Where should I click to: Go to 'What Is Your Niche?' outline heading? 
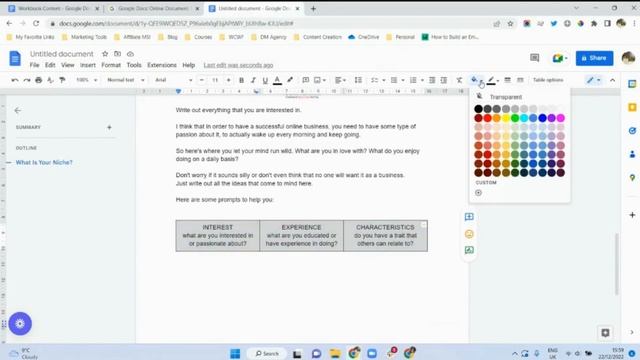[x=44, y=162]
